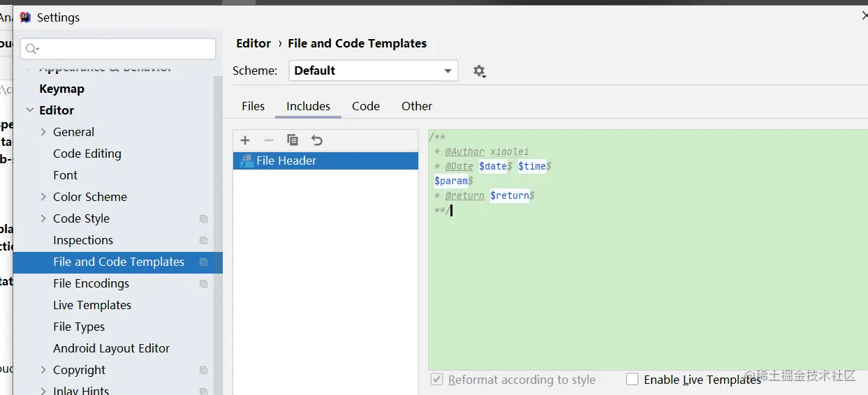Click $time$ variable in template
868x395 pixels.
(535, 166)
